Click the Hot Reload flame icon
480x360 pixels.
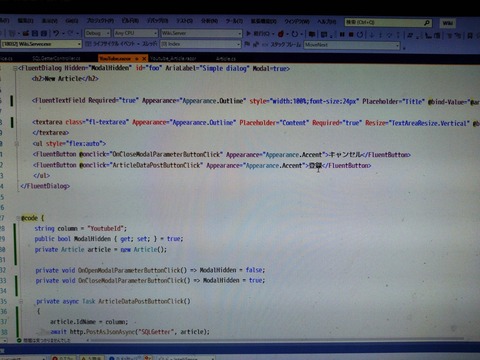pyautogui.click(x=281, y=34)
